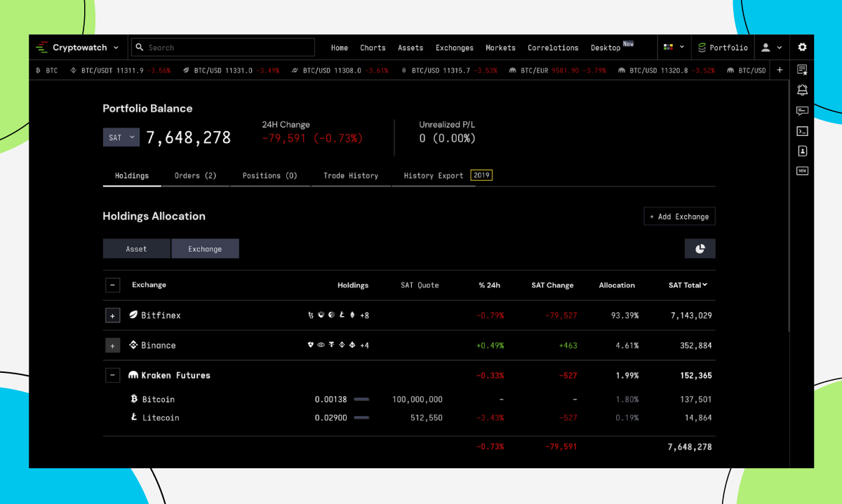
Task: Click in the Search input field
Action: click(x=222, y=47)
